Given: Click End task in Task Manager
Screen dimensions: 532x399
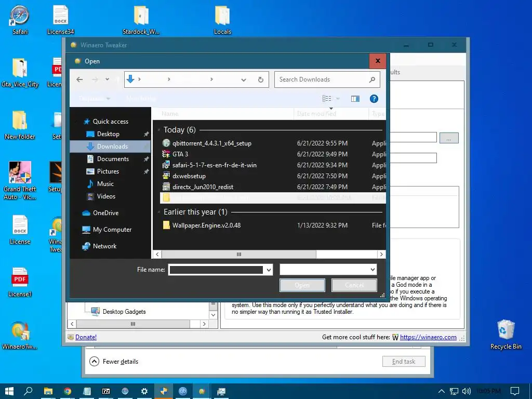Looking at the screenshot, I should pyautogui.click(x=404, y=362).
